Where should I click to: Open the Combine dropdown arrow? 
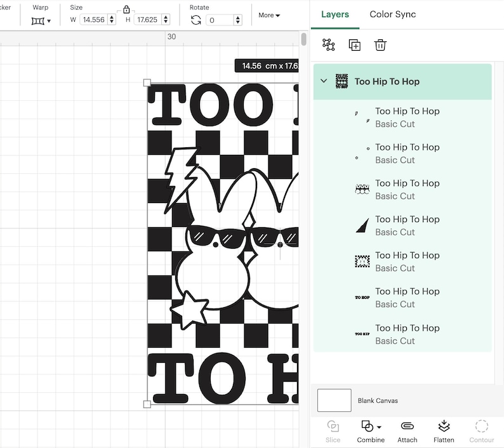380,427
